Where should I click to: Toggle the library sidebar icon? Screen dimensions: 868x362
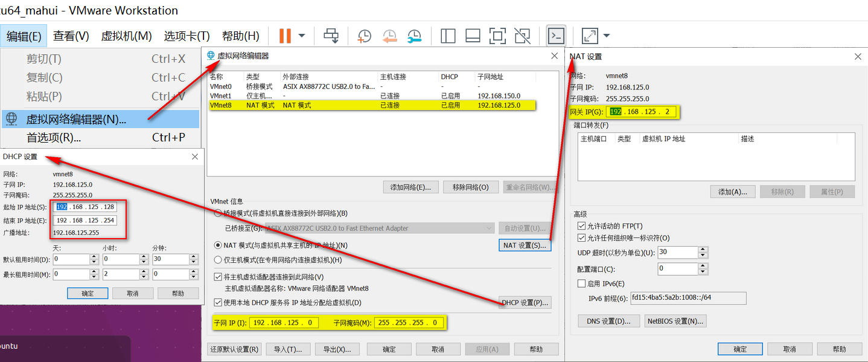click(448, 36)
